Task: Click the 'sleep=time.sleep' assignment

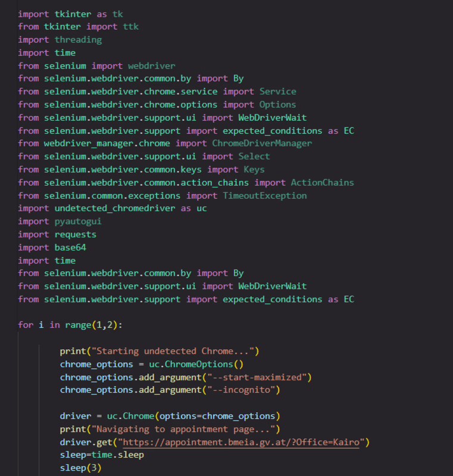Action: (x=102, y=455)
